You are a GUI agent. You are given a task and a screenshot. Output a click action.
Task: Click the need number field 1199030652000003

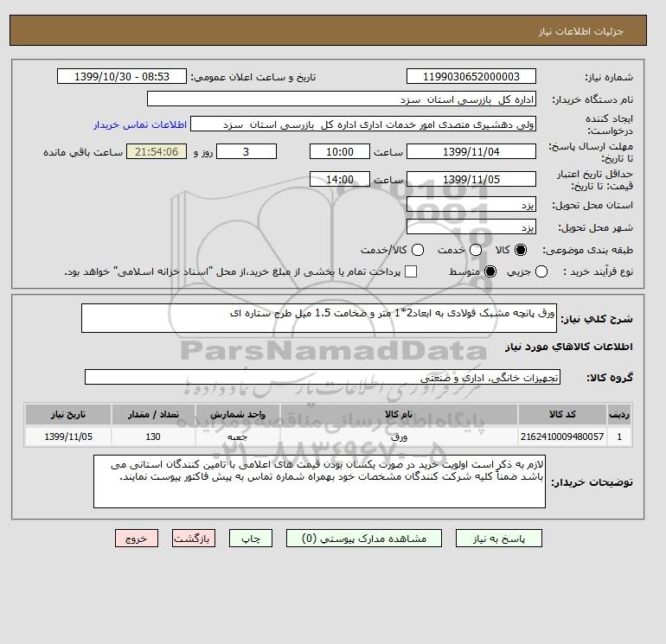pyautogui.click(x=471, y=76)
